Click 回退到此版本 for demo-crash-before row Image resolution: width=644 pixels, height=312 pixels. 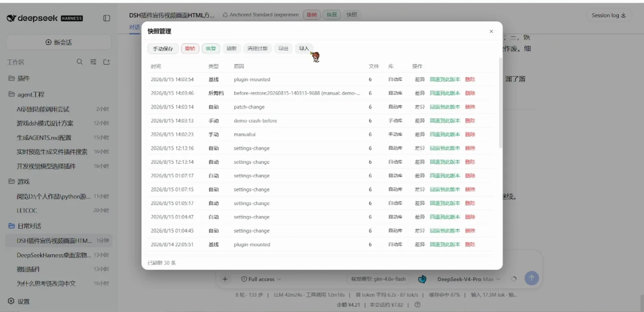pyautogui.click(x=445, y=121)
